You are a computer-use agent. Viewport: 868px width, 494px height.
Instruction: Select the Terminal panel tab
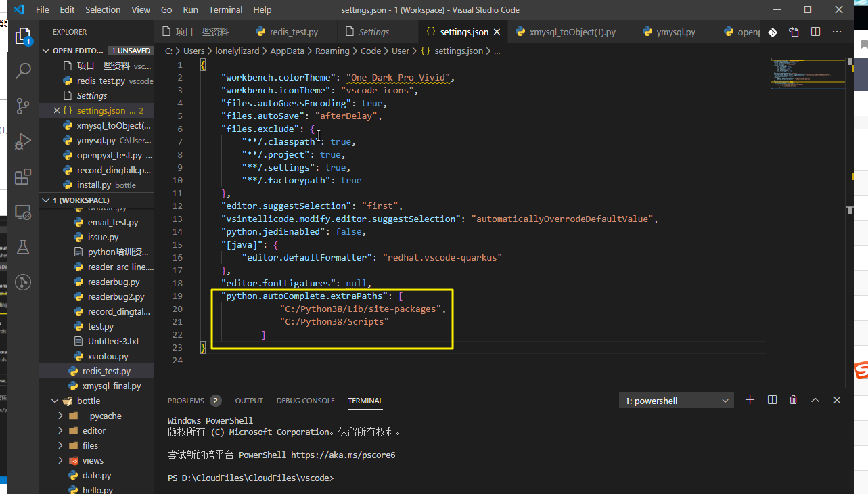[x=365, y=401]
